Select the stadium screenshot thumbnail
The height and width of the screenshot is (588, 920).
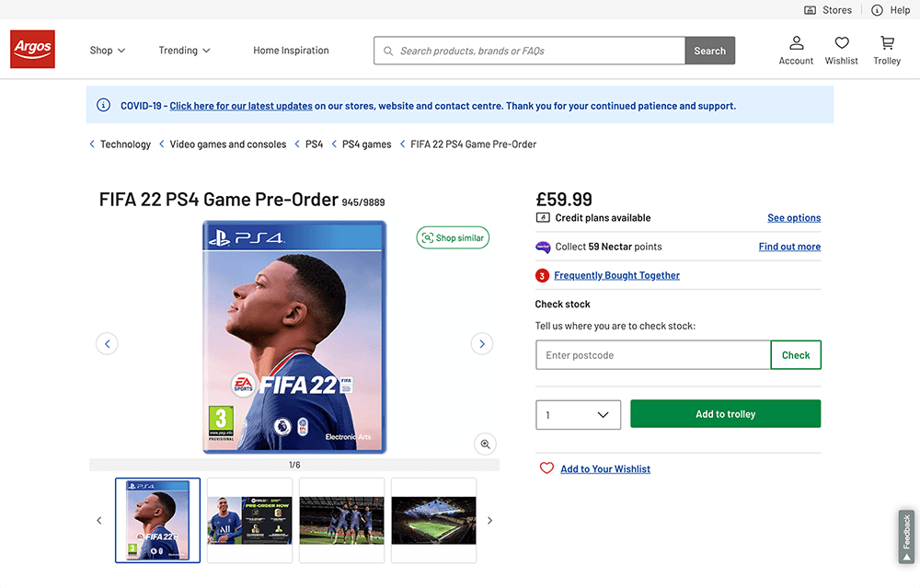coord(433,520)
